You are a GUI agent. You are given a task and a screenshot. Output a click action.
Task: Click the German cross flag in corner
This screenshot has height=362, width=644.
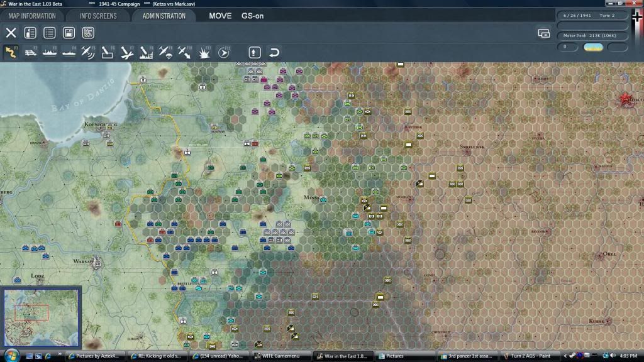tap(638, 16)
